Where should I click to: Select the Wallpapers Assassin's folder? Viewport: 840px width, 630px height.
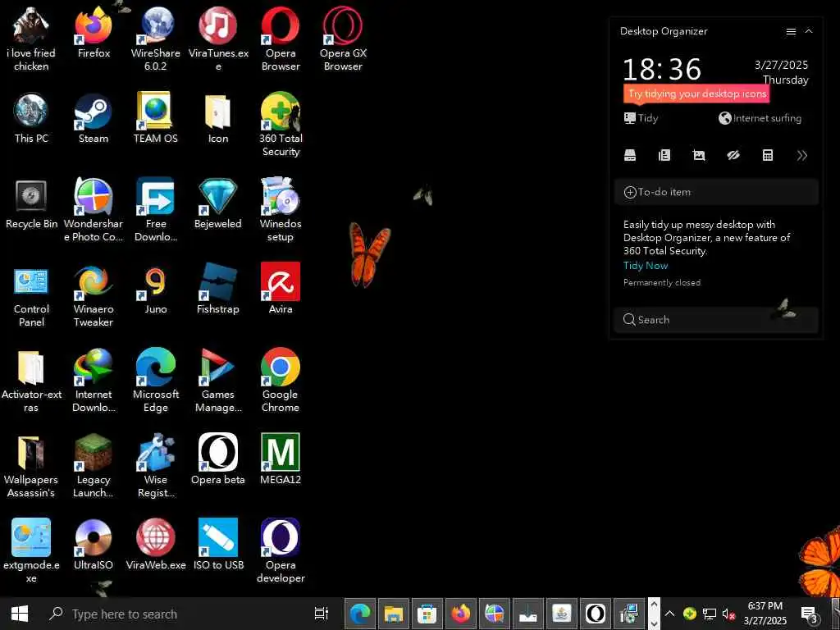click(x=31, y=466)
